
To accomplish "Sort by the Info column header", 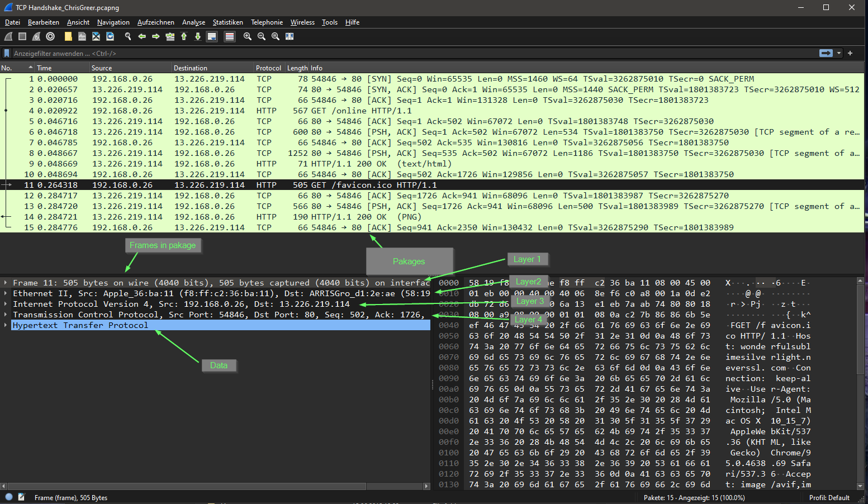I will 587,68.
